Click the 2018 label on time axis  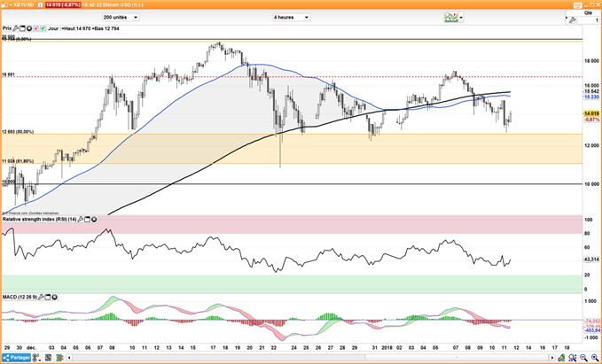[x=387, y=348]
